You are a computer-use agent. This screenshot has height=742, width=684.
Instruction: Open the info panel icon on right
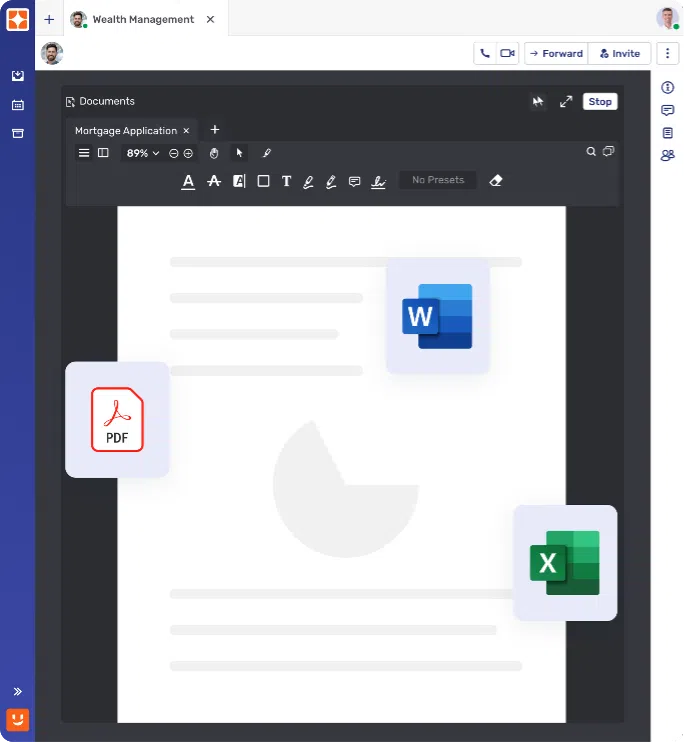click(667, 87)
